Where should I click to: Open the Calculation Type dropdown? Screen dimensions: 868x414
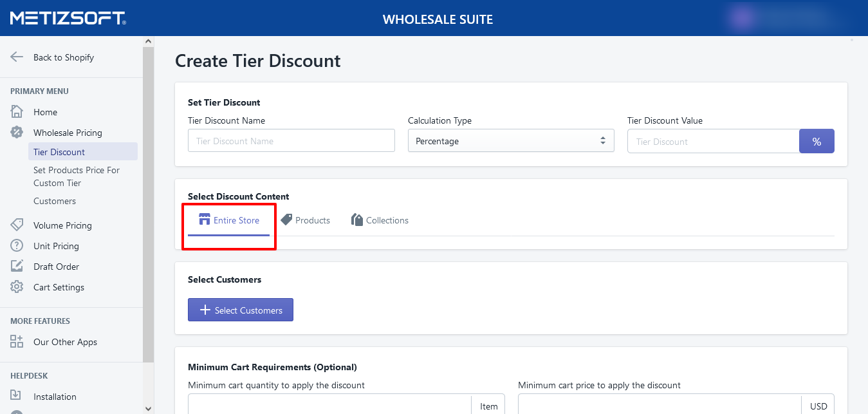tap(511, 141)
